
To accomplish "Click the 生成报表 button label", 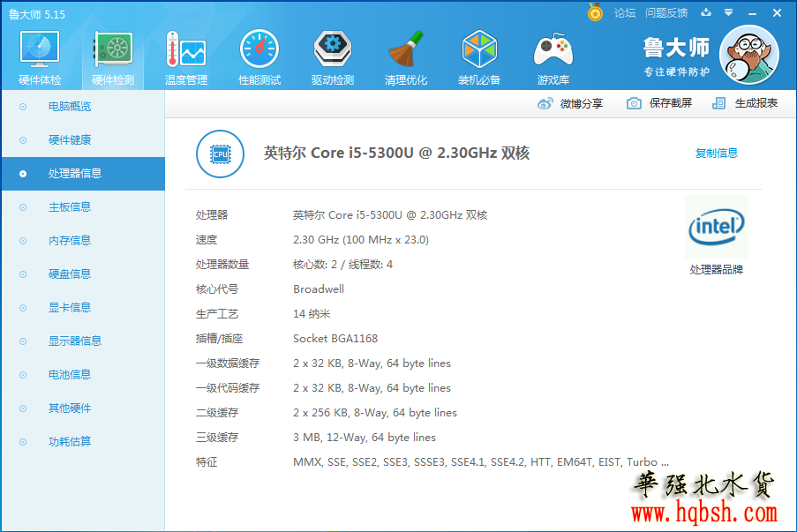I will pos(756,103).
